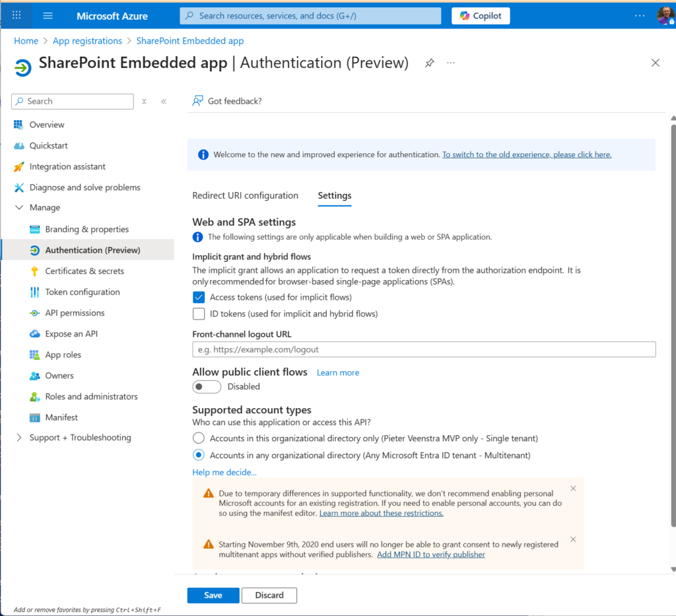Image resolution: width=676 pixels, height=616 pixels.
Task: Open the user account avatar
Action: click(665, 16)
